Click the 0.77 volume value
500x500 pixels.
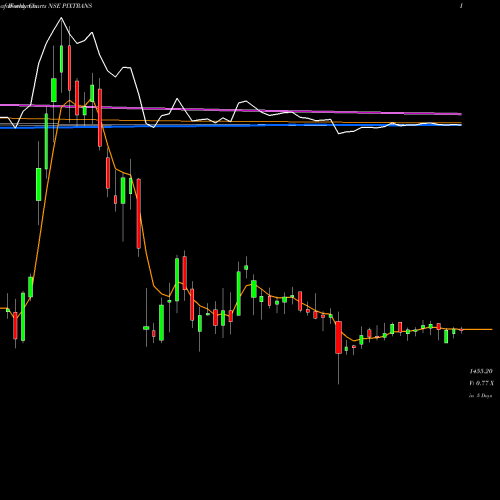click(483, 383)
